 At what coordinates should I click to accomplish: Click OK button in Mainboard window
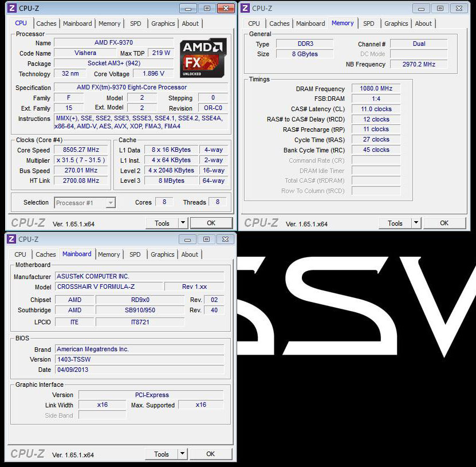[x=210, y=454]
